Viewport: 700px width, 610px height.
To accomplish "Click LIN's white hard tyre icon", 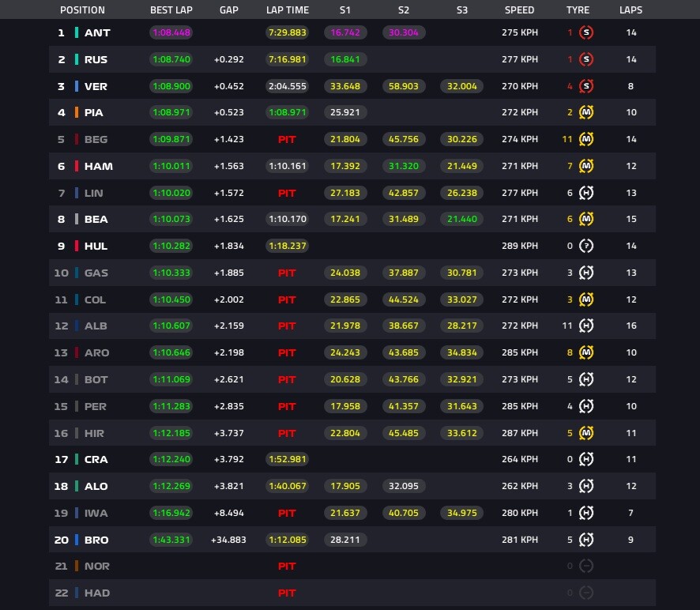I will 585,193.
